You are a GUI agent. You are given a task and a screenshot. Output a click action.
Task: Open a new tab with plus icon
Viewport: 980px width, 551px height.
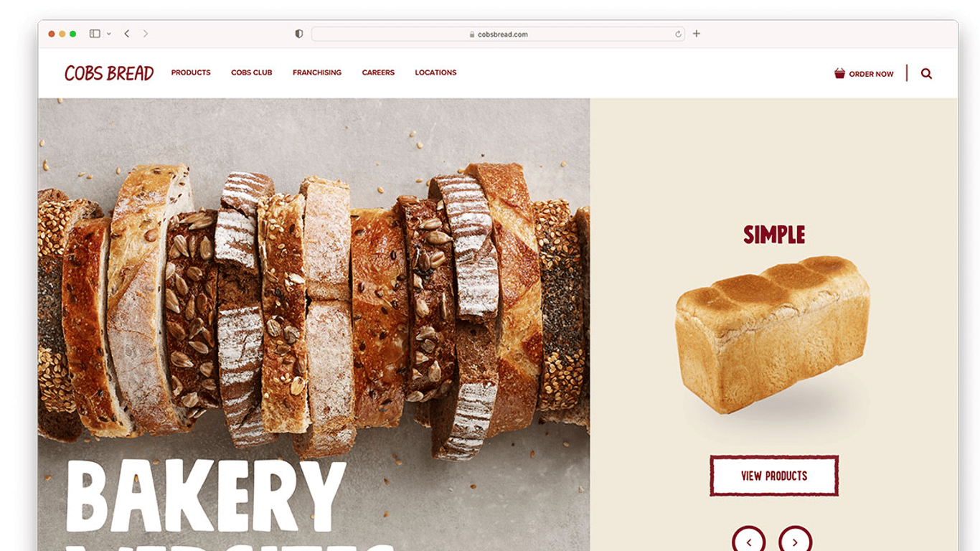(x=696, y=34)
